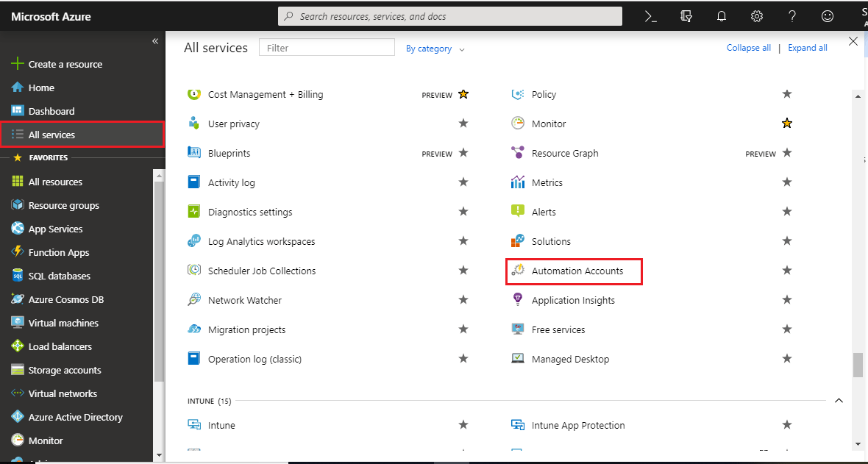Click the Diagnostics settings icon
This screenshot has height=464, width=868.
[193, 212]
